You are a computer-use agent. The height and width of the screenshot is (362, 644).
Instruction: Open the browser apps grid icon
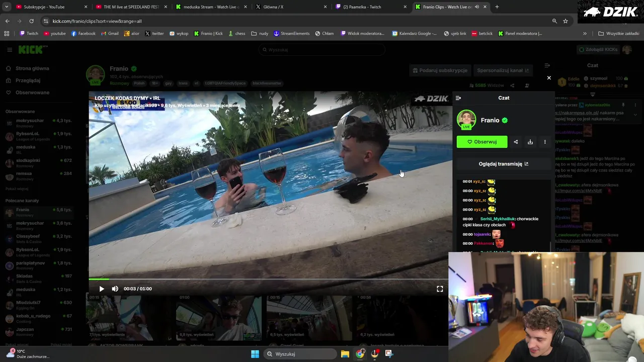click(x=7, y=34)
